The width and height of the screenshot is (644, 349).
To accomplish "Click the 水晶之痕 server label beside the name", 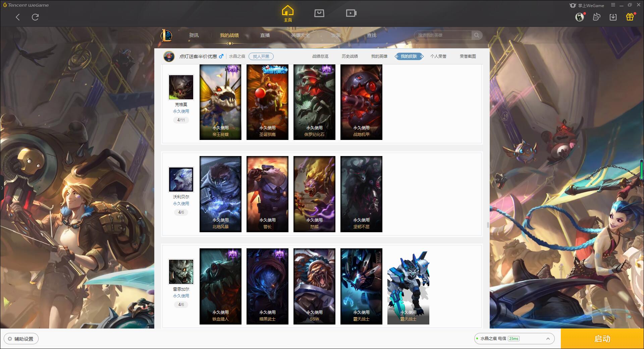I will 237,56.
